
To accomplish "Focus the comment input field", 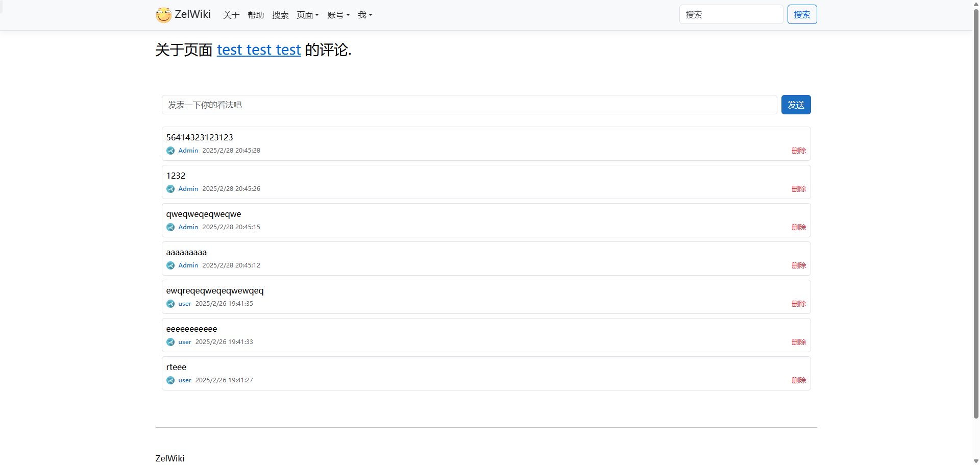I will tap(469, 105).
